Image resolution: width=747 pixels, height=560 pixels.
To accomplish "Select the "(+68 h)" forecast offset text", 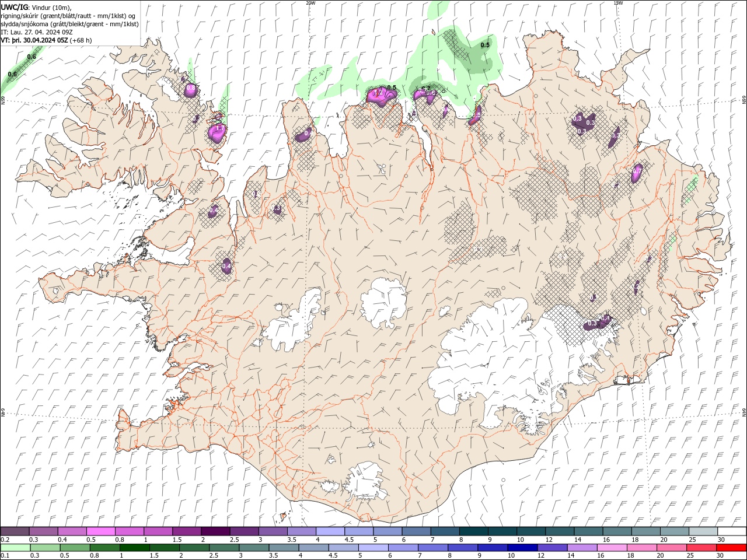I will 81,40.
